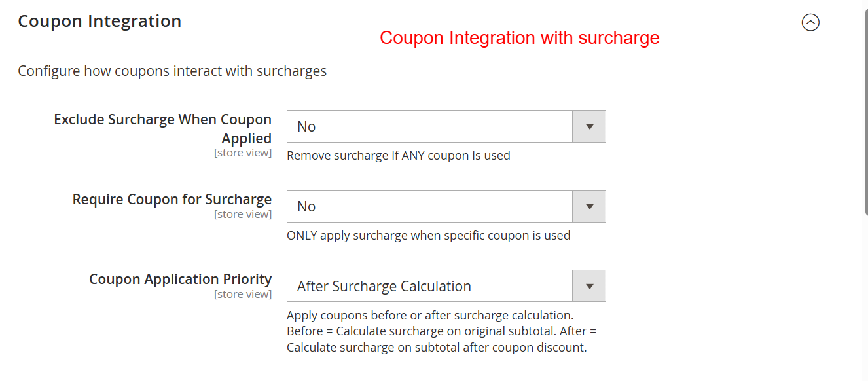Click store view scope under Require Coupon label
Viewport: 868px width, 381px height.
tap(242, 215)
